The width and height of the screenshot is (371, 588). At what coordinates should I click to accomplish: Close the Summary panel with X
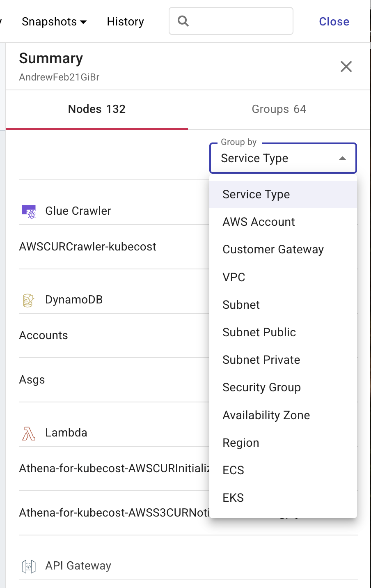click(346, 67)
